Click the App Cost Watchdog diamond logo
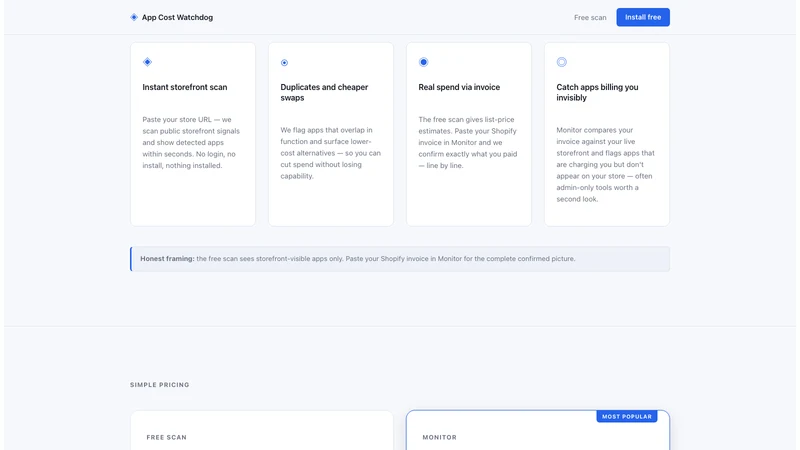Viewport: 800px width, 450px height. point(134,17)
